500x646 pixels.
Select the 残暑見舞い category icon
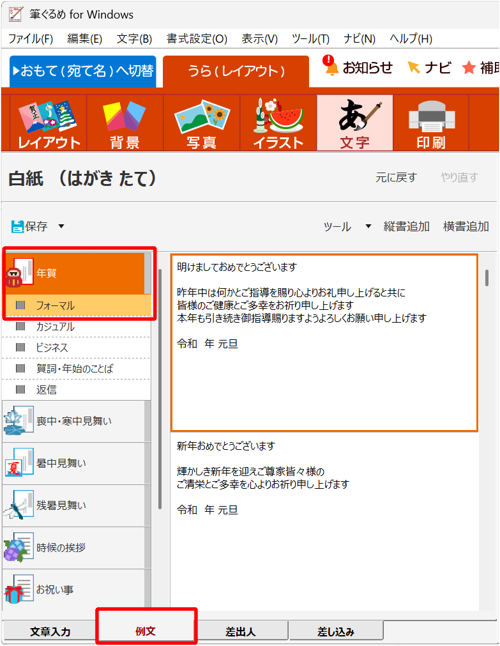19,504
